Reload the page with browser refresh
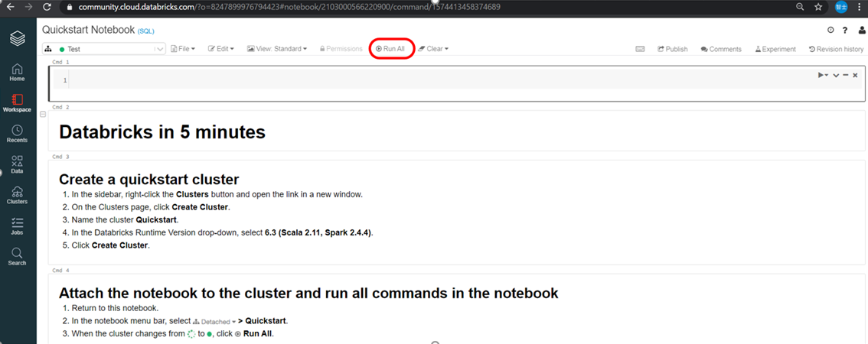 click(x=47, y=7)
